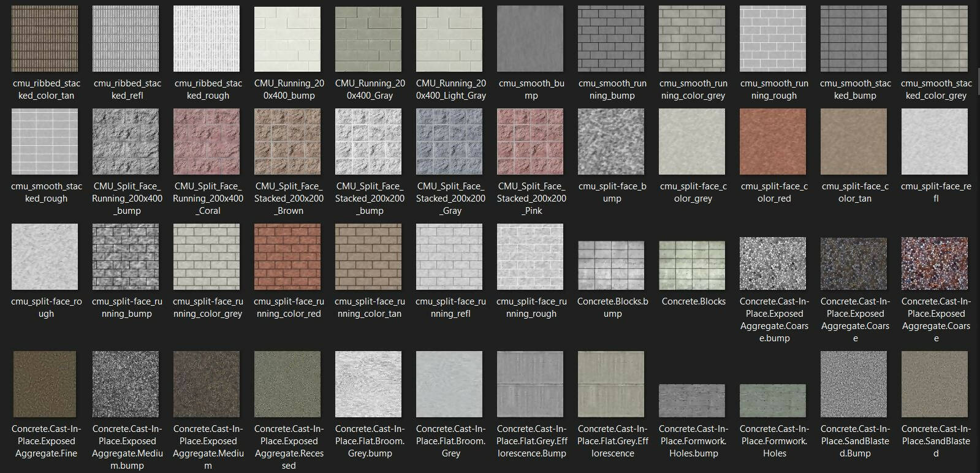The width and height of the screenshot is (980, 473).
Task: Pick the cmu_split-face_running_color_tan thumbnail
Action: pyautogui.click(x=368, y=257)
